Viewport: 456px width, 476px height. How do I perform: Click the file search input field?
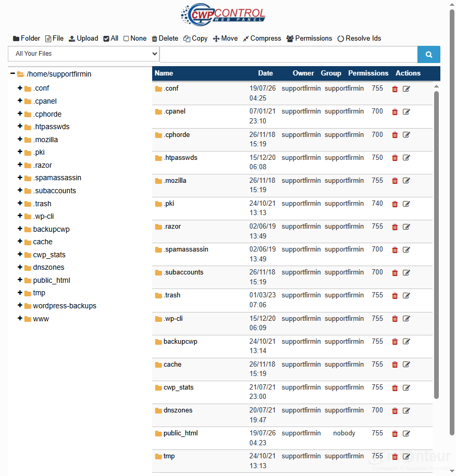289,54
